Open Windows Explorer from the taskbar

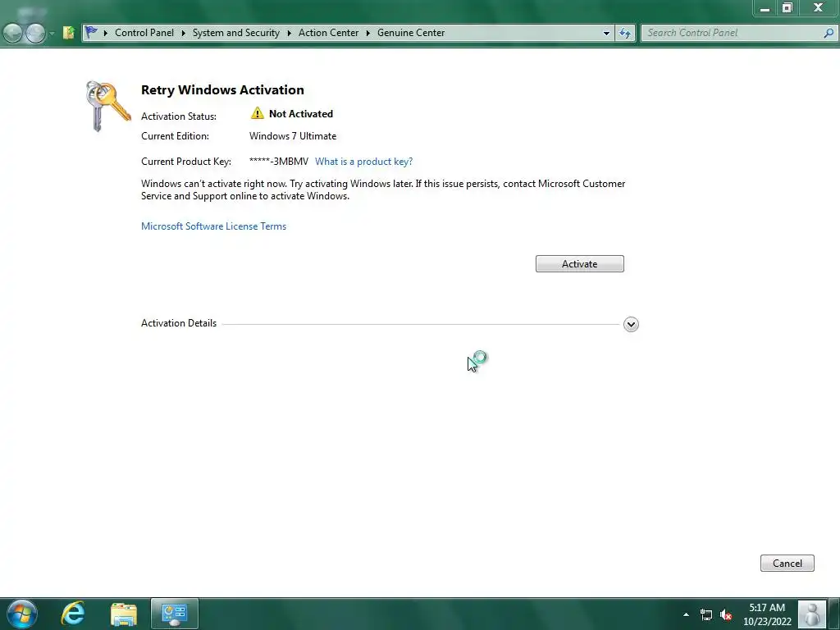click(x=124, y=614)
